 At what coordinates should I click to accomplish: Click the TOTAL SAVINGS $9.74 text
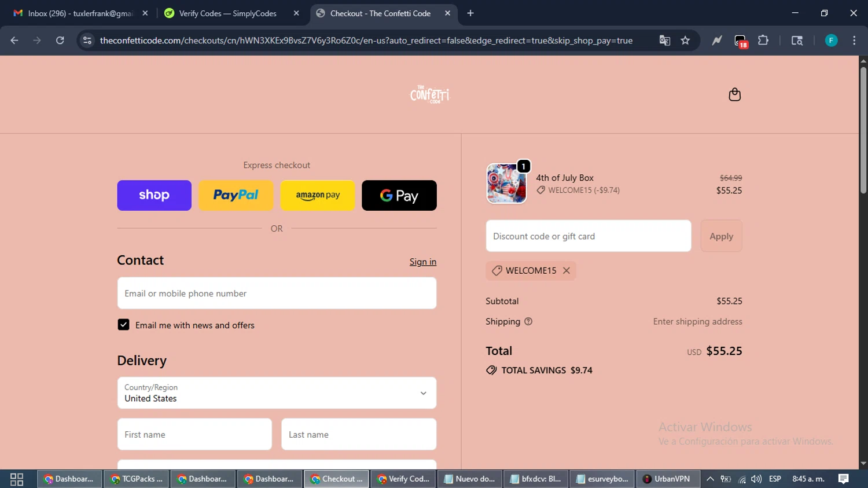(x=547, y=370)
